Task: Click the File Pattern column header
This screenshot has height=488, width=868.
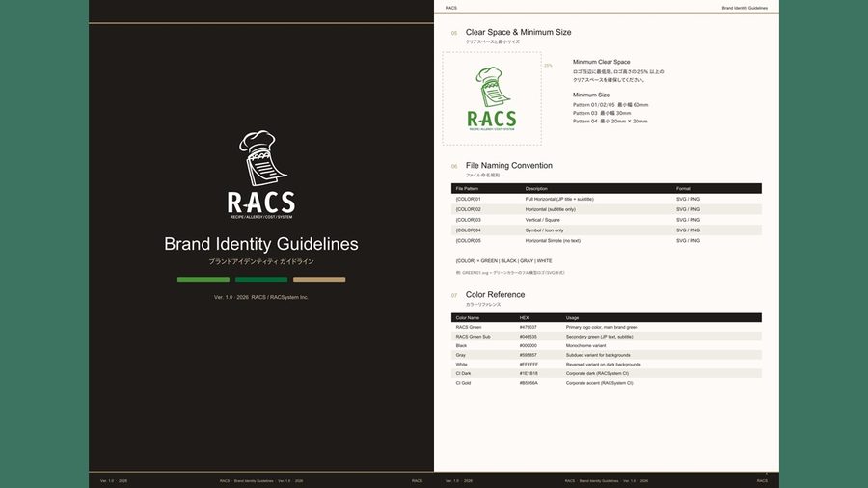Action: coord(467,189)
